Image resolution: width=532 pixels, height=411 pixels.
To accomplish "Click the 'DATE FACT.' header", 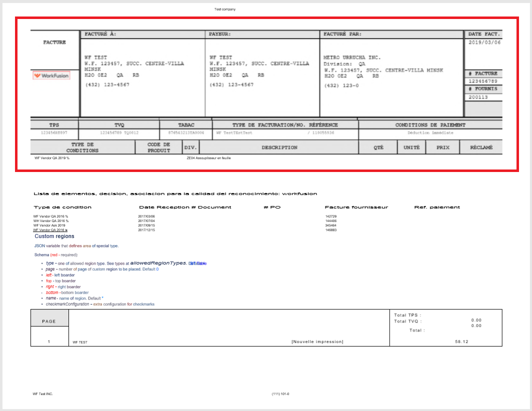I will point(484,34).
